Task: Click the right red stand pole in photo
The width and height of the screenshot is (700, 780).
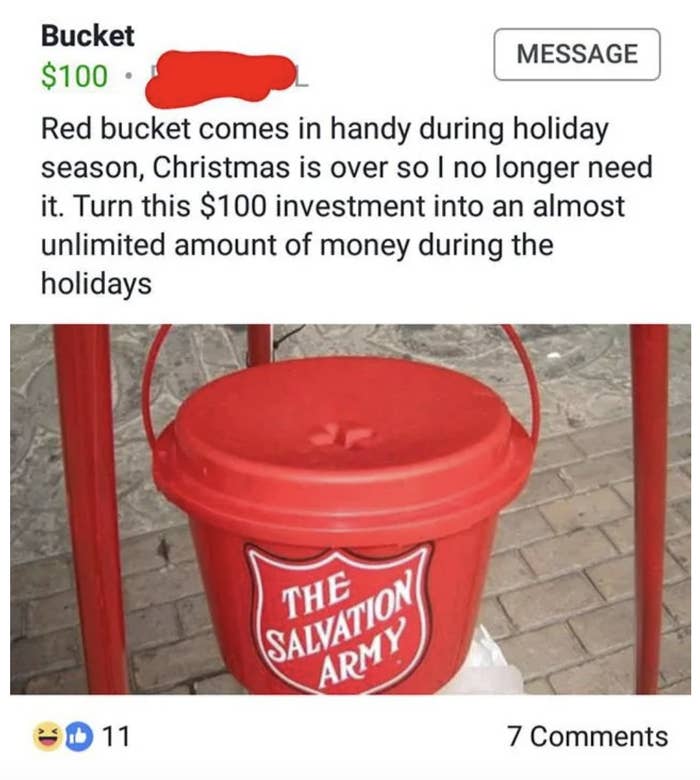Action: click(650, 509)
